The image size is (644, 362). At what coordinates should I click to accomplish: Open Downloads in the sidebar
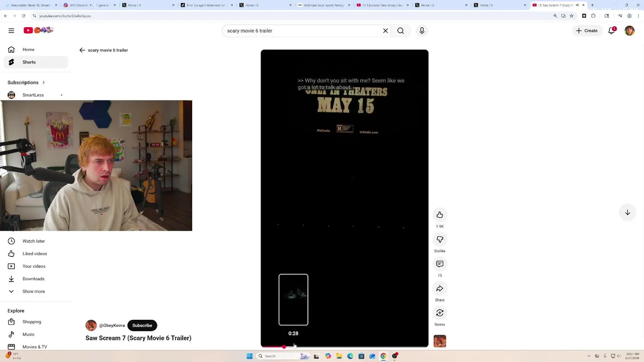(x=35, y=279)
